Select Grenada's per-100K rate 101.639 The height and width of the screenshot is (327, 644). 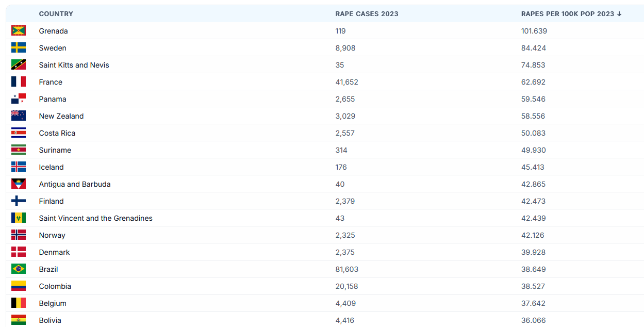click(534, 31)
